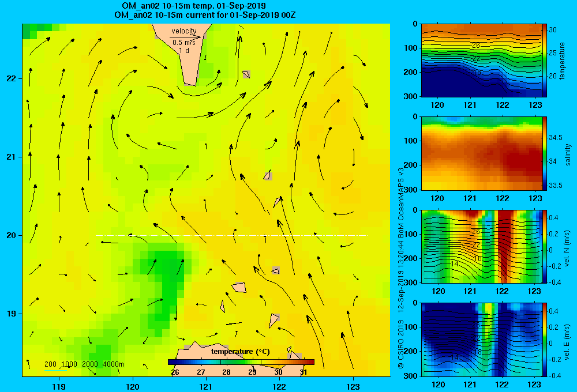The width and height of the screenshot is (577, 392).
Task: Click the rotated 'BoM OceanMAPS v3' text
Action: (x=401, y=202)
